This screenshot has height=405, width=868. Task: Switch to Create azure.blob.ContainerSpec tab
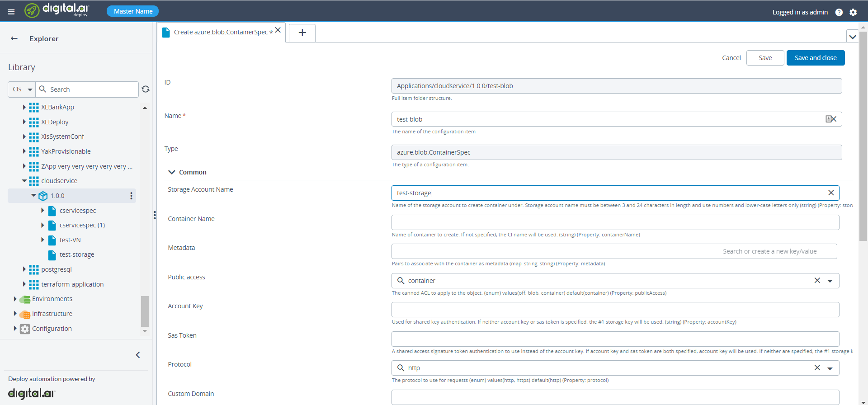click(x=221, y=32)
